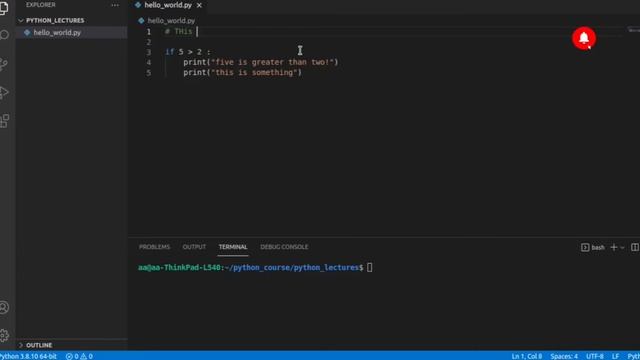
Task: Select the Python 3.8.10 64-bit interpreter status
Action: click(28, 356)
